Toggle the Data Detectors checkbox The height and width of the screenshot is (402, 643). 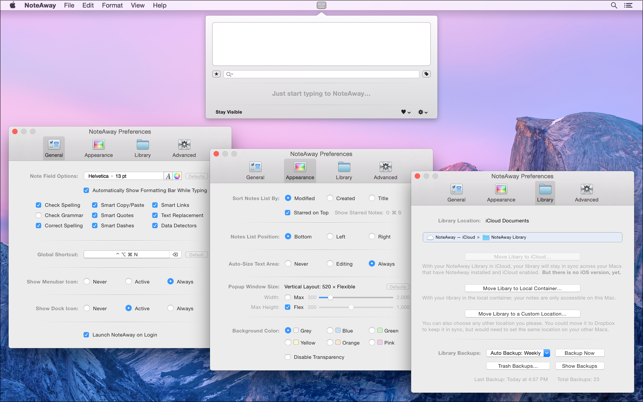point(155,226)
